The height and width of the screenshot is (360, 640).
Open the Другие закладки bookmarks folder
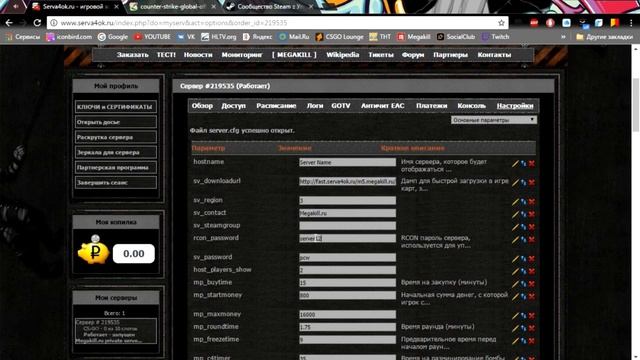pyautogui.click(x=604, y=37)
